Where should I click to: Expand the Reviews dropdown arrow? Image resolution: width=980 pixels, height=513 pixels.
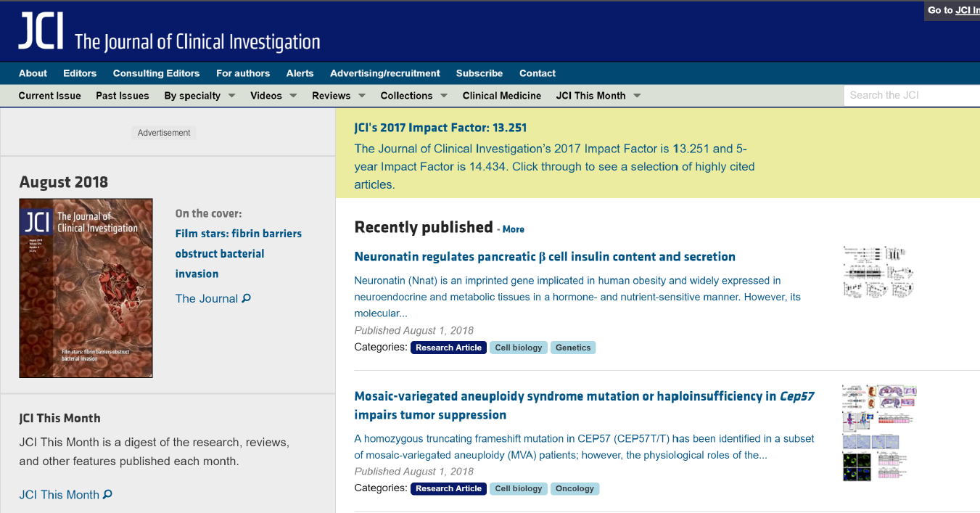pyautogui.click(x=362, y=95)
